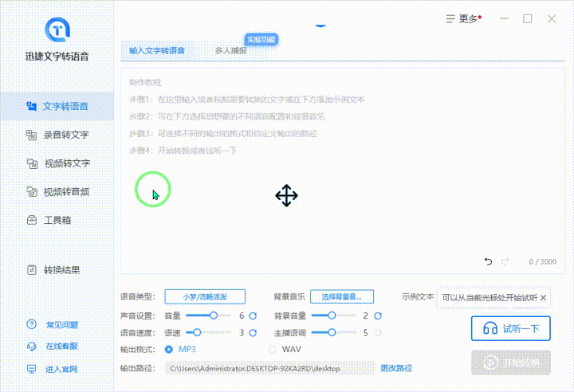Click the 进入官网 monitor icon
Screen dimensions: 574x392
pyautogui.click(x=31, y=369)
